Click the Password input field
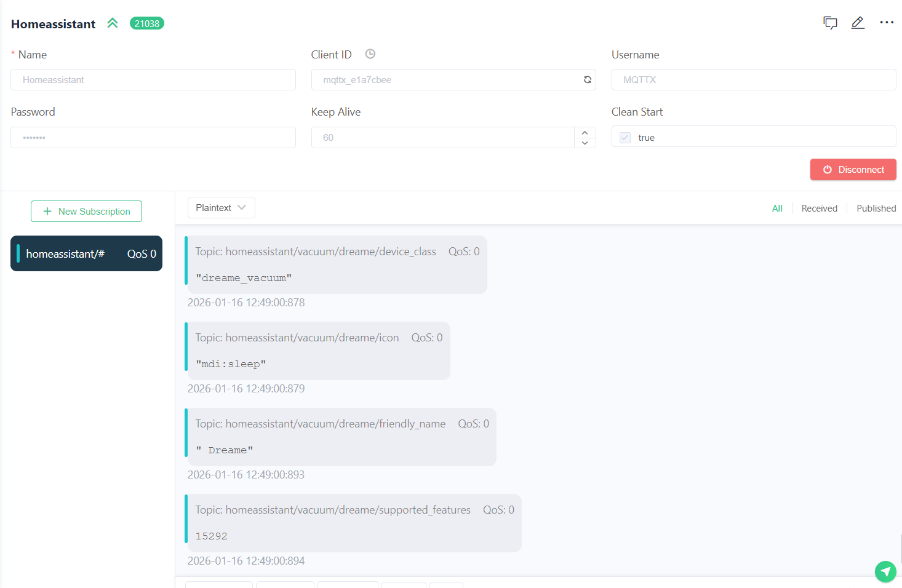The height and width of the screenshot is (588, 902). pyautogui.click(x=153, y=137)
